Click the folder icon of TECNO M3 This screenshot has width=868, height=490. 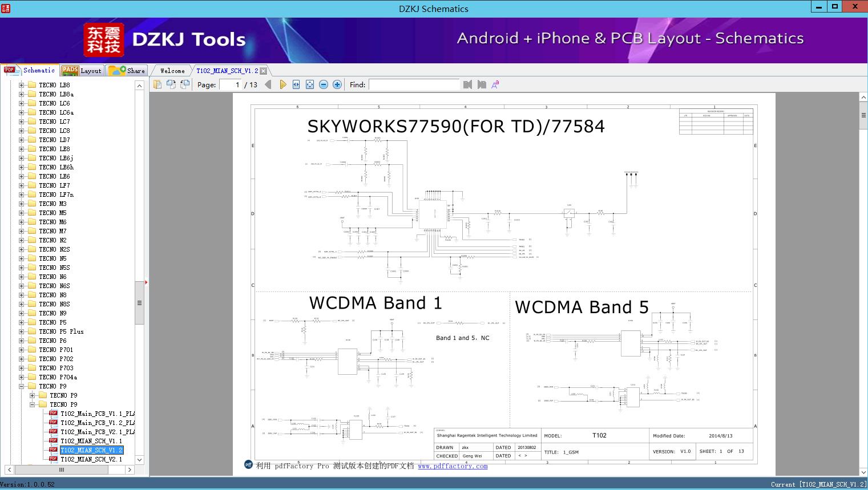32,204
